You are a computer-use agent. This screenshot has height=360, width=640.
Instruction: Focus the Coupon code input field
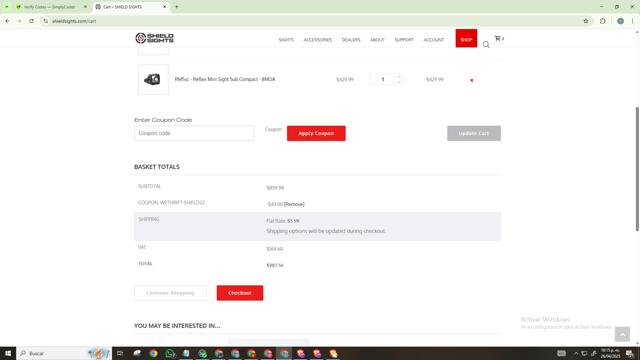[x=194, y=133]
